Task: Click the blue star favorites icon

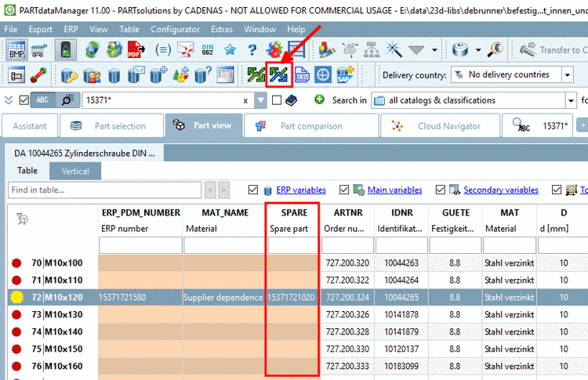Action: point(230,50)
